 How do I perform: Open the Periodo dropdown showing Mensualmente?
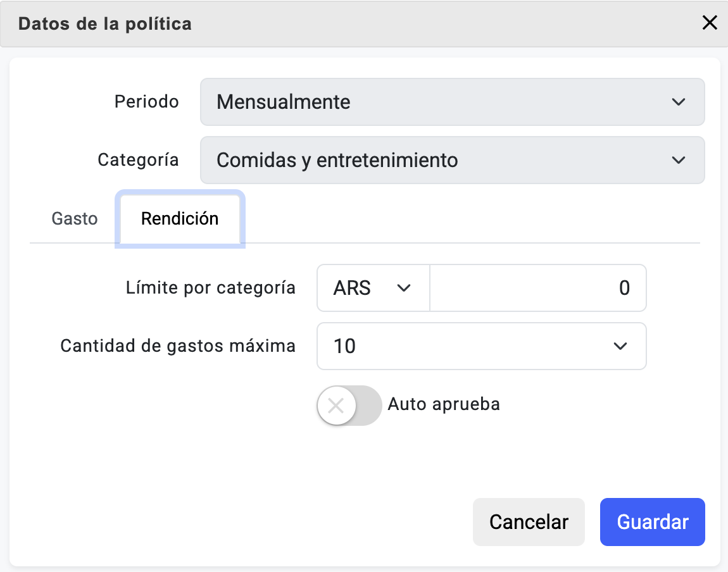443,102
